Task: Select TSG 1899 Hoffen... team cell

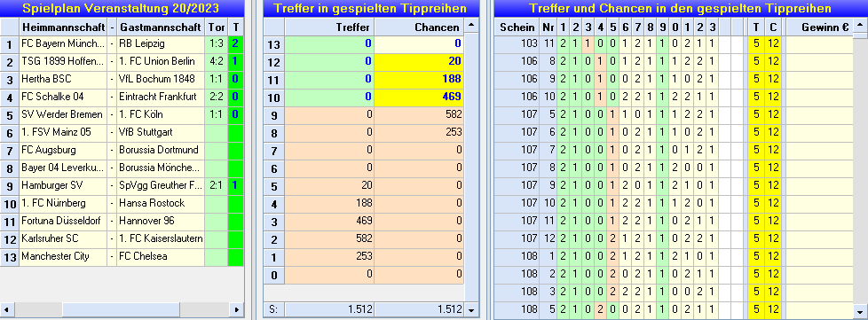Action: [64, 61]
